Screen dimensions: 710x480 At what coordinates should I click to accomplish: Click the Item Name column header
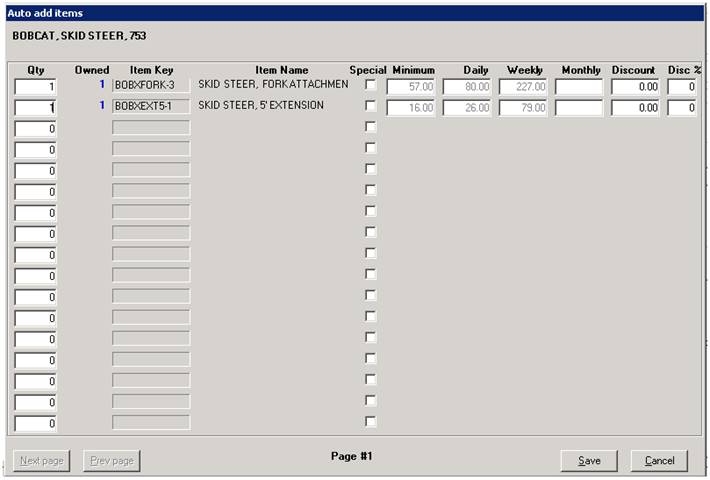(282, 70)
